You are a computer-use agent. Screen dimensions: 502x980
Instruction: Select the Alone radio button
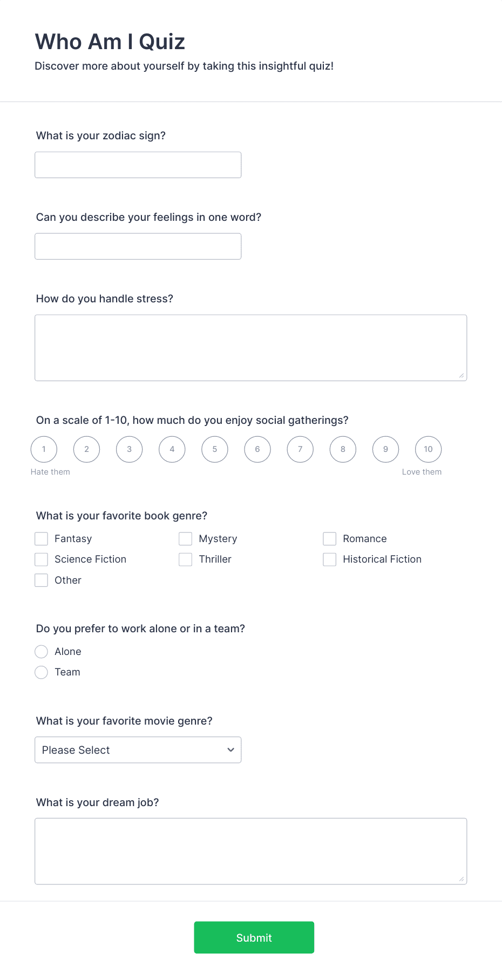(x=42, y=652)
